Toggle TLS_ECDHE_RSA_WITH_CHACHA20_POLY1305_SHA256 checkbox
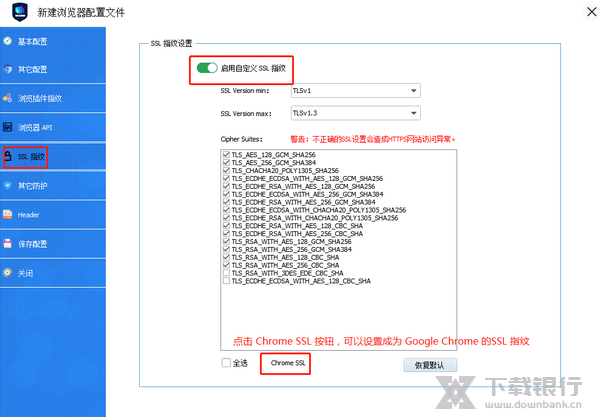 tap(226, 218)
